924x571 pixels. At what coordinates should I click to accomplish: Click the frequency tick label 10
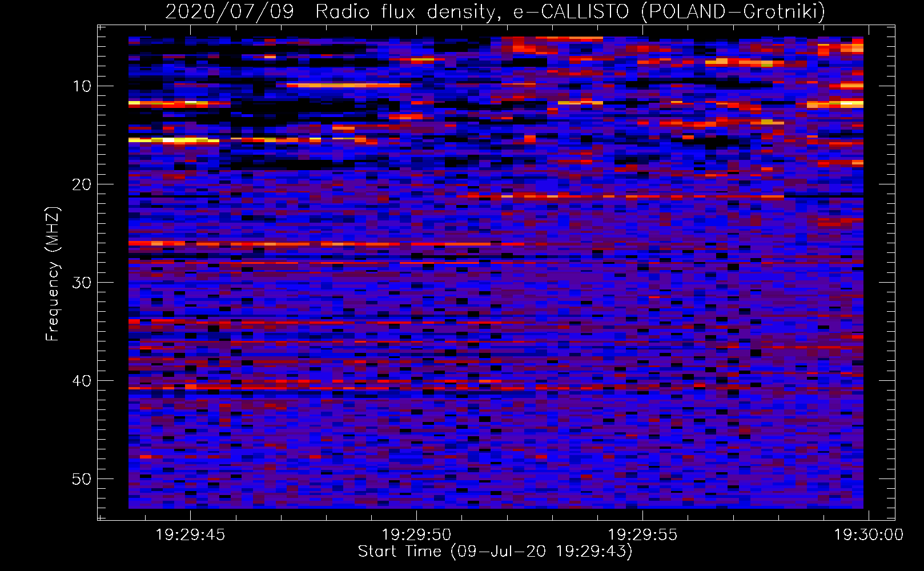point(82,86)
